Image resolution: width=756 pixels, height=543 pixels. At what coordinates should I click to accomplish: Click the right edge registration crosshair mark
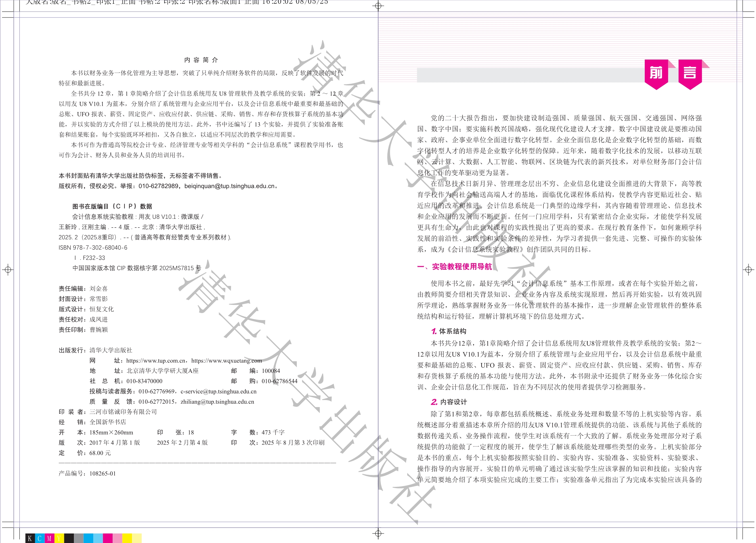tap(748, 269)
